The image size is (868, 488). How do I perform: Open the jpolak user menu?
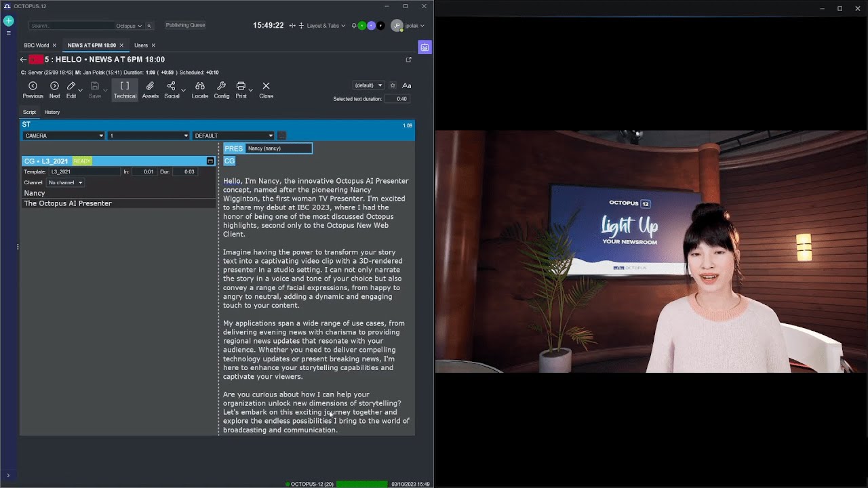pos(408,26)
